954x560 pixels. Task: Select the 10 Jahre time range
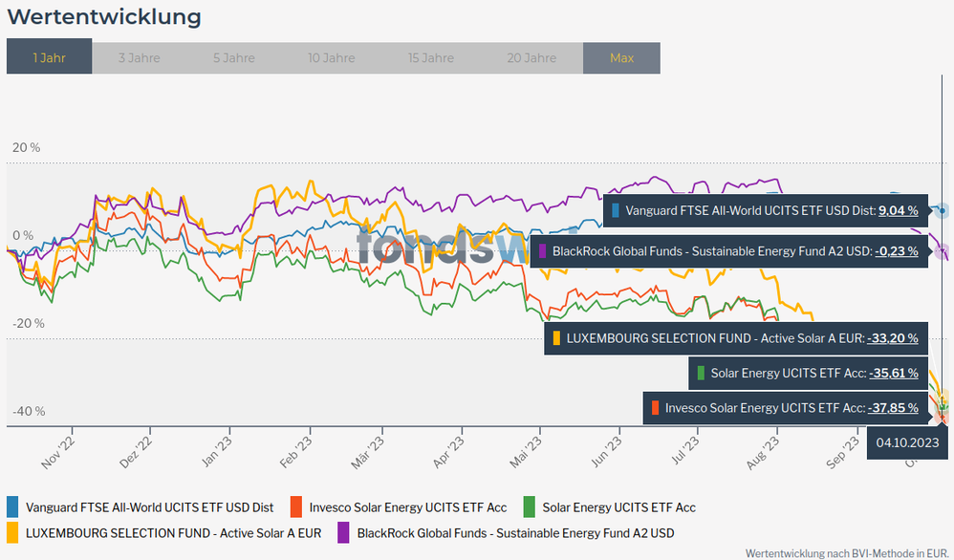pos(333,57)
